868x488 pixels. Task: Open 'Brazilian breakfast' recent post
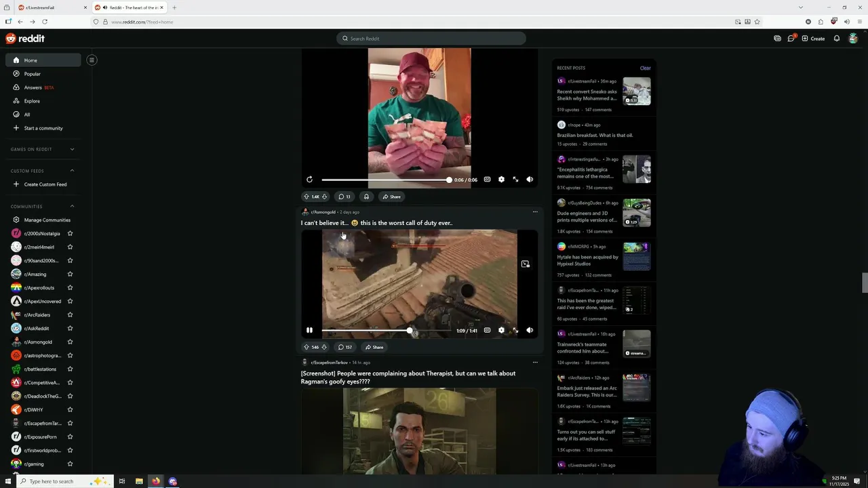pyautogui.click(x=595, y=135)
